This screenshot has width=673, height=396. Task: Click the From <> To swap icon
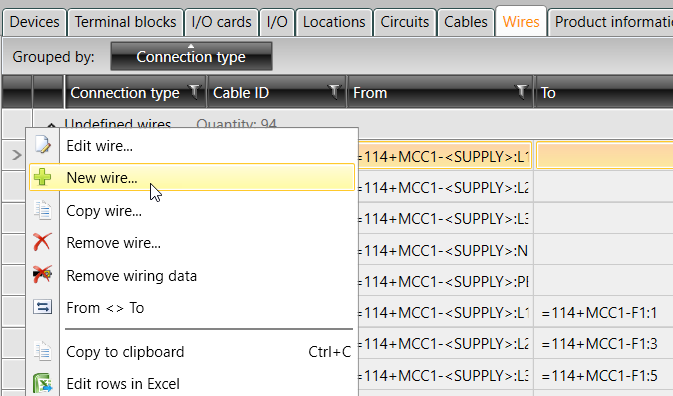pos(42,307)
